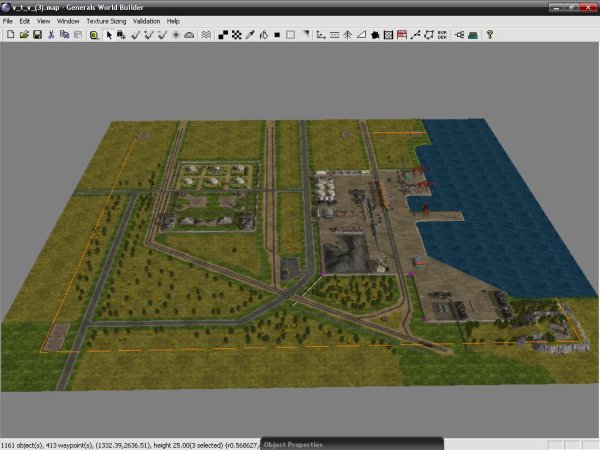
Task: Open the View menu
Action: [43, 21]
